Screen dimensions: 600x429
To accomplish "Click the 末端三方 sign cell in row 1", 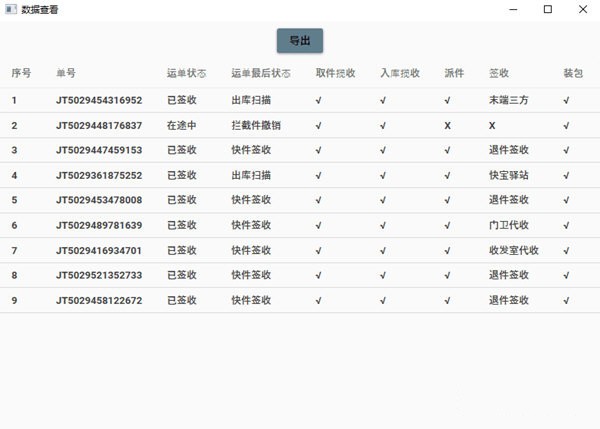I will [x=509, y=100].
